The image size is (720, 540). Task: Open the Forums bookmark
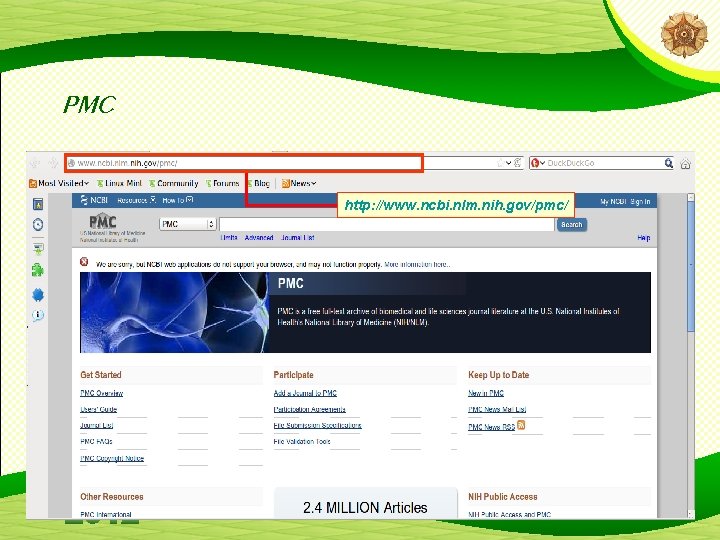222,183
